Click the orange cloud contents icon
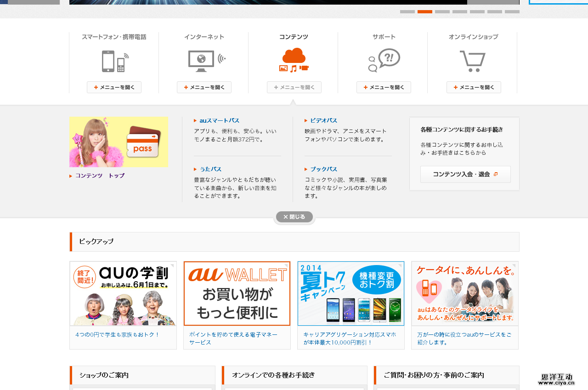Screen dimensions: 588x390 coord(294,60)
